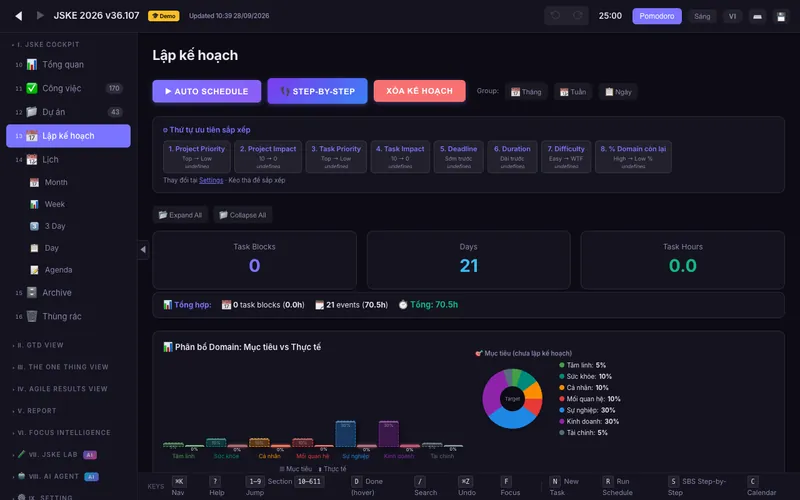Open Tổng quan chart icon in sidebar
This screenshot has height=500, width=800.
coord(32,64)
